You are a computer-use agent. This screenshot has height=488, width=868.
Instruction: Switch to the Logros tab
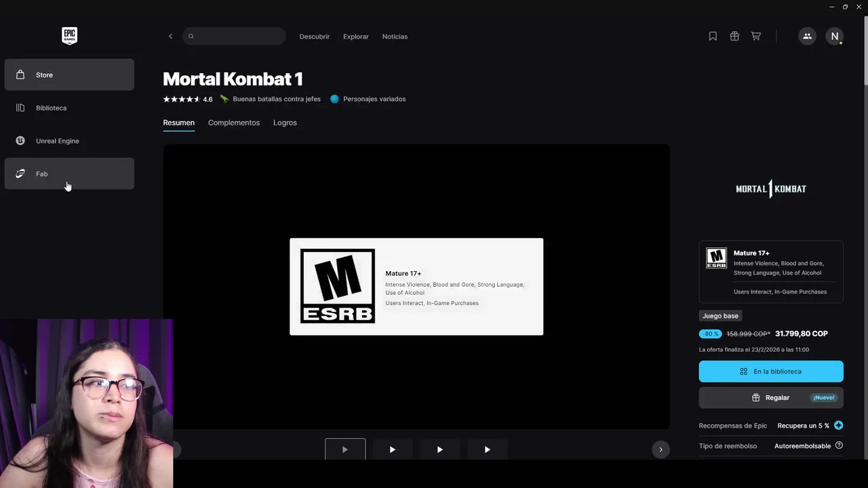point(285,123)
